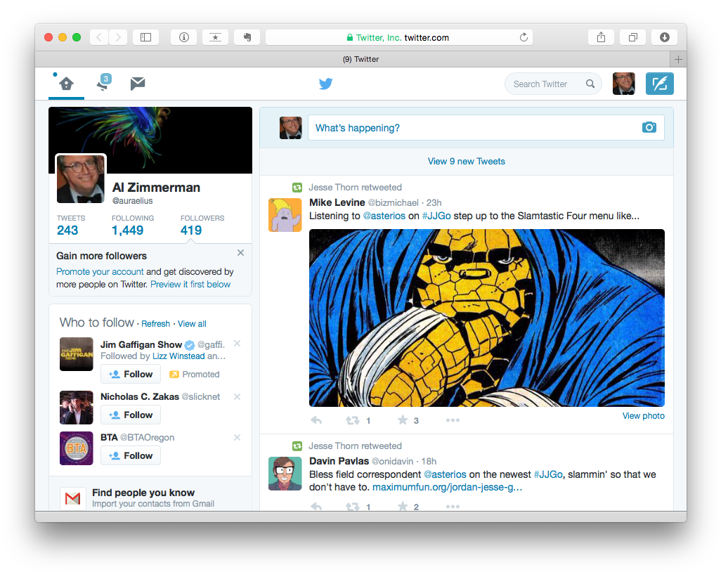Click the starred bookmarks toolbar icon

pos(215,37)
